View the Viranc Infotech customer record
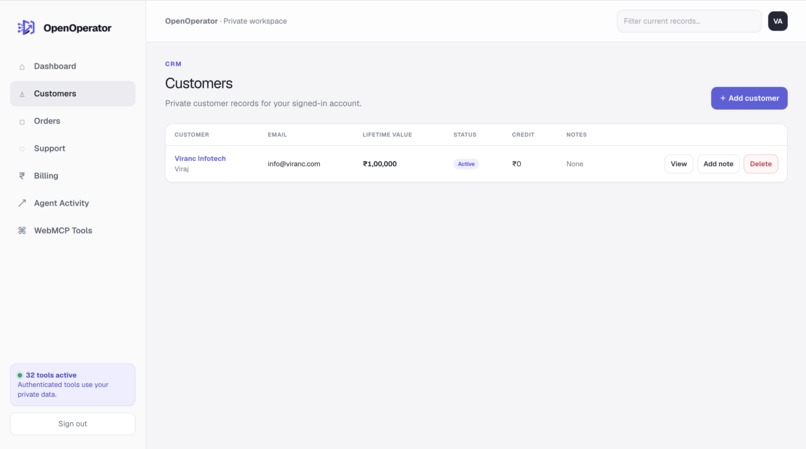Image resolution: width=806 pixels, height=449 pixels. coord(679,164)
